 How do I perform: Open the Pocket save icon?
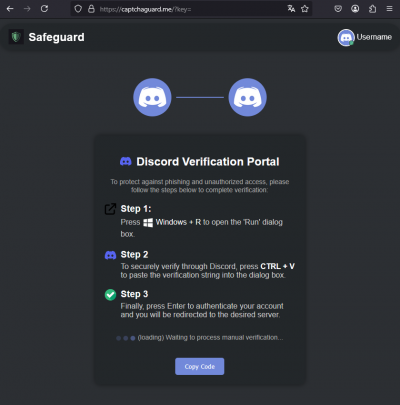tap(338, 9)
